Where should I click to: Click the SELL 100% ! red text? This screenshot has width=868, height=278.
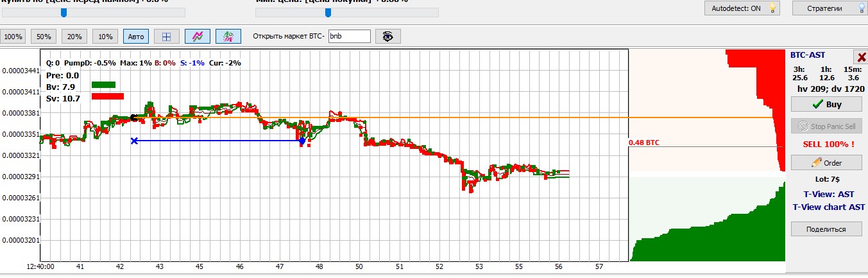coord(828,144)
